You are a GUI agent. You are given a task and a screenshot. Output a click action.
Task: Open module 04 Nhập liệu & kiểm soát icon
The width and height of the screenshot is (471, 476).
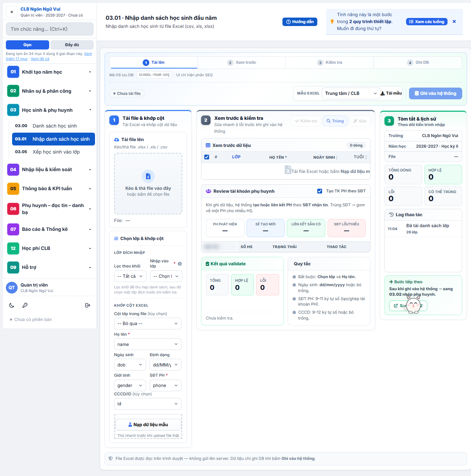[x=13, y=169]
